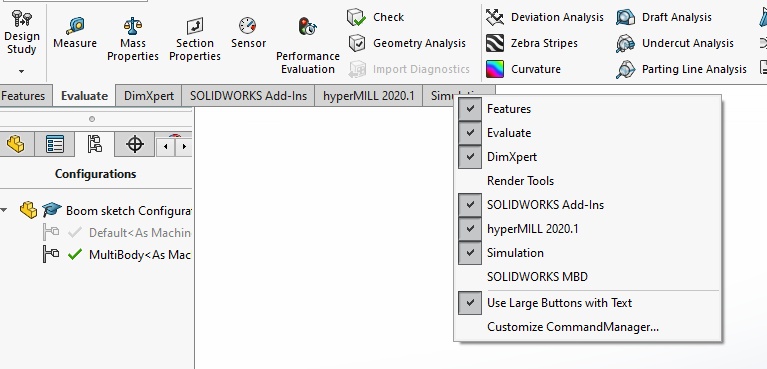
Task: Open the DimXpertManager crosshair tab
Action: [135, 144]
